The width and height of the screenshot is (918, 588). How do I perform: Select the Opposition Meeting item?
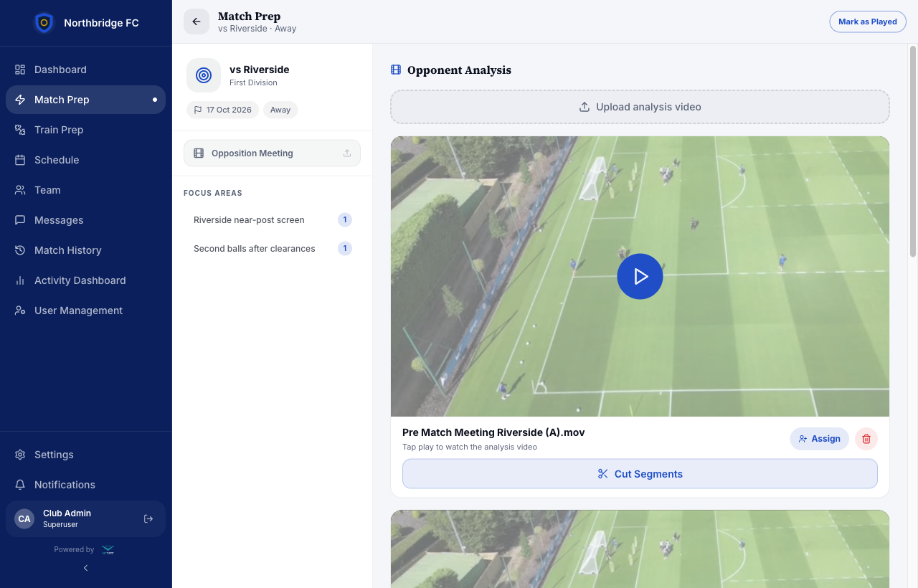click(x=272, y=153)
